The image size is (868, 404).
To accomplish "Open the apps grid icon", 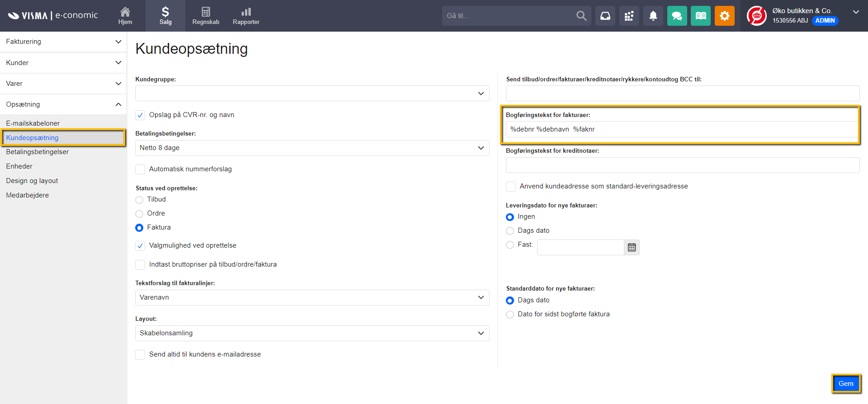I will pyautogui.click(x=629, y=16).
